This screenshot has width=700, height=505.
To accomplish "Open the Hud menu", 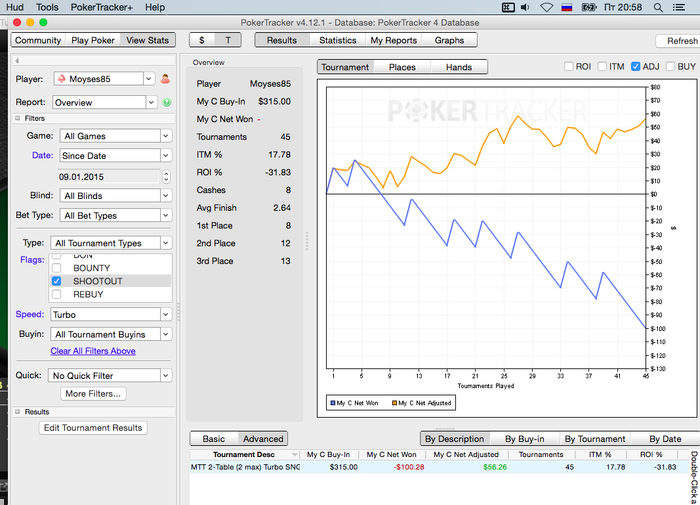I will coord(15,7).
